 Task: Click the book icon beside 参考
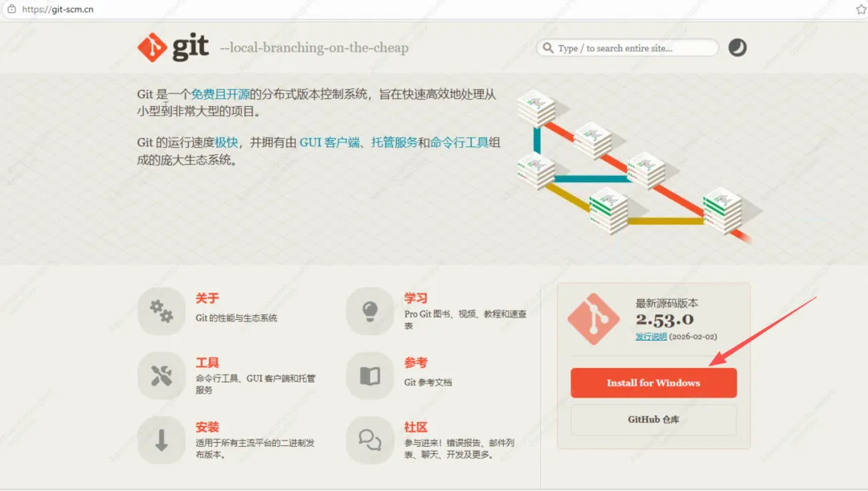370,376
